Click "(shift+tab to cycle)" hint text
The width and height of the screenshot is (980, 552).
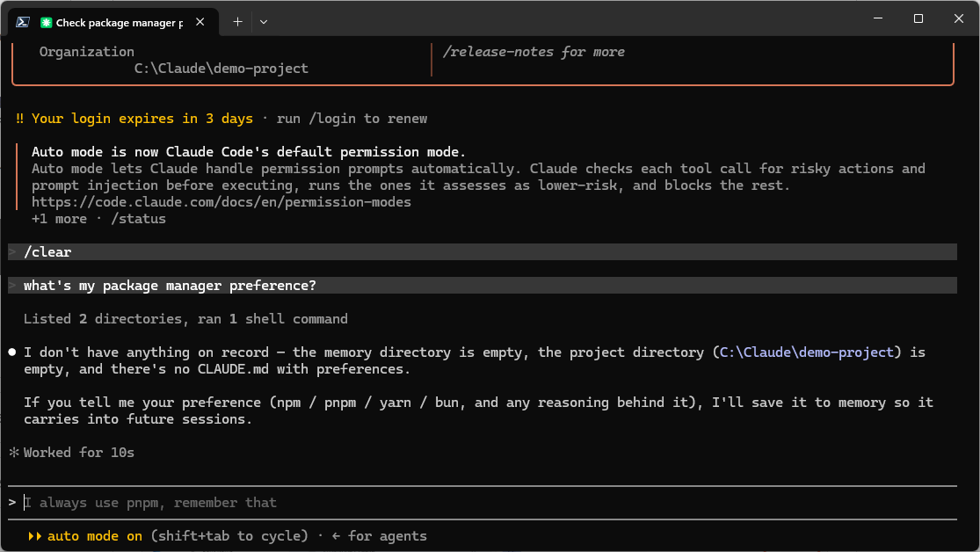coord(229,536)
